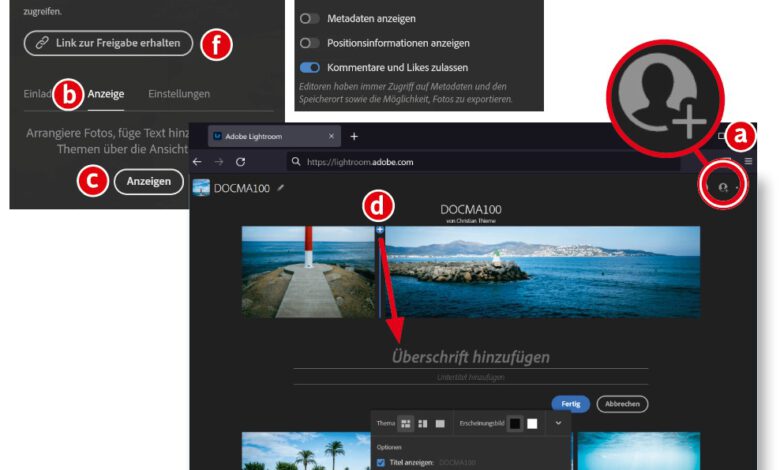Select the lighthouse pier photo
Screen dimensions: 780x470
[308, 272]
